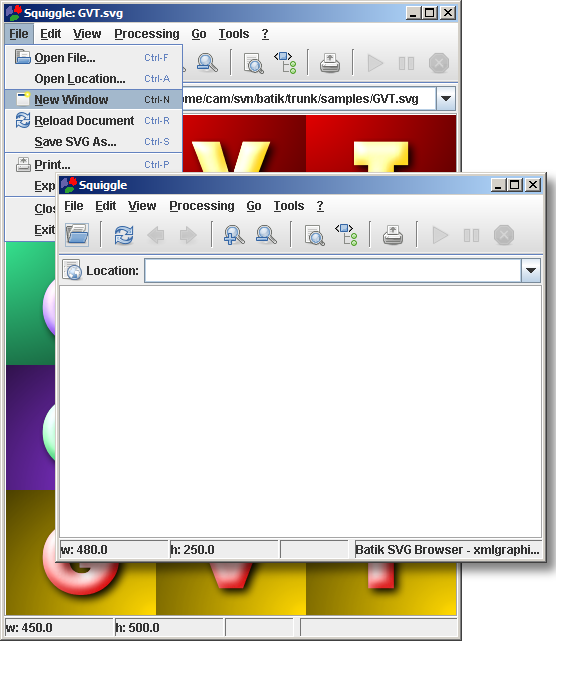Click Zoom Out icon in front Squiggle toolbar
The width and height of the screenshot is (580, 698).
[266, 235]
